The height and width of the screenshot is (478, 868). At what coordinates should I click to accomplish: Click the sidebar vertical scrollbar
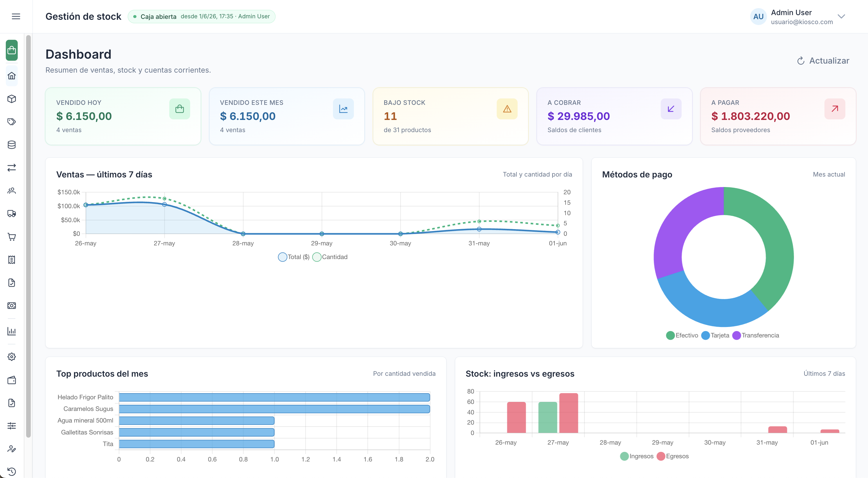point(28,236)
